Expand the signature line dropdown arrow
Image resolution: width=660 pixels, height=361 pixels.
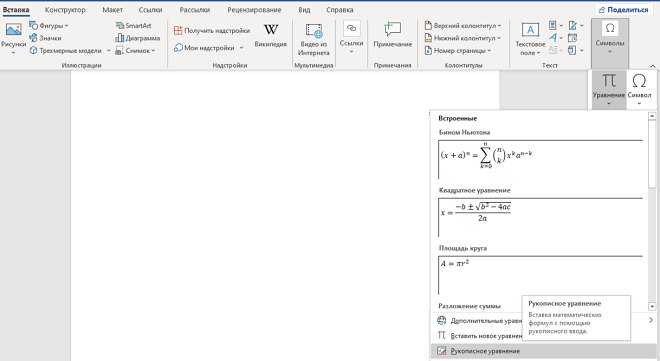582,26
